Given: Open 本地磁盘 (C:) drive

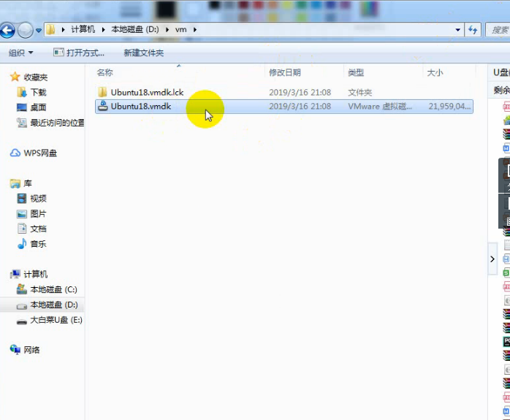Looking at the screenshot, I should tap(53, 289).
